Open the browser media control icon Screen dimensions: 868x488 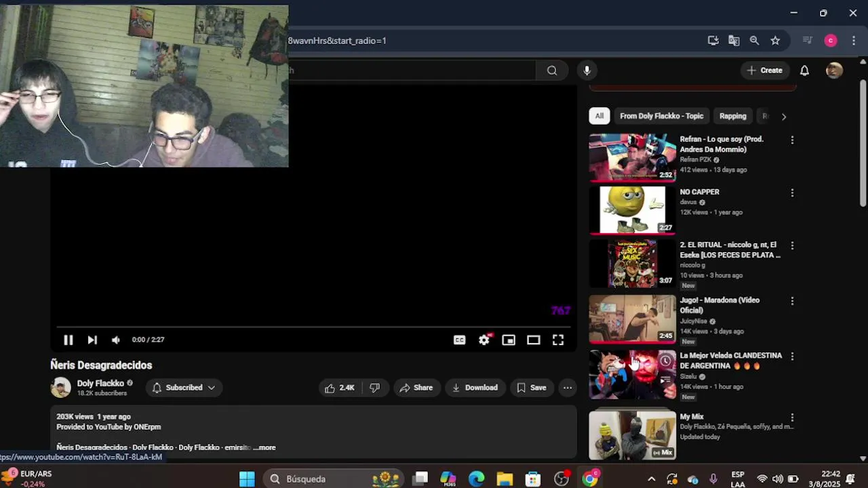pyautogui.click(x=807, y=41)
